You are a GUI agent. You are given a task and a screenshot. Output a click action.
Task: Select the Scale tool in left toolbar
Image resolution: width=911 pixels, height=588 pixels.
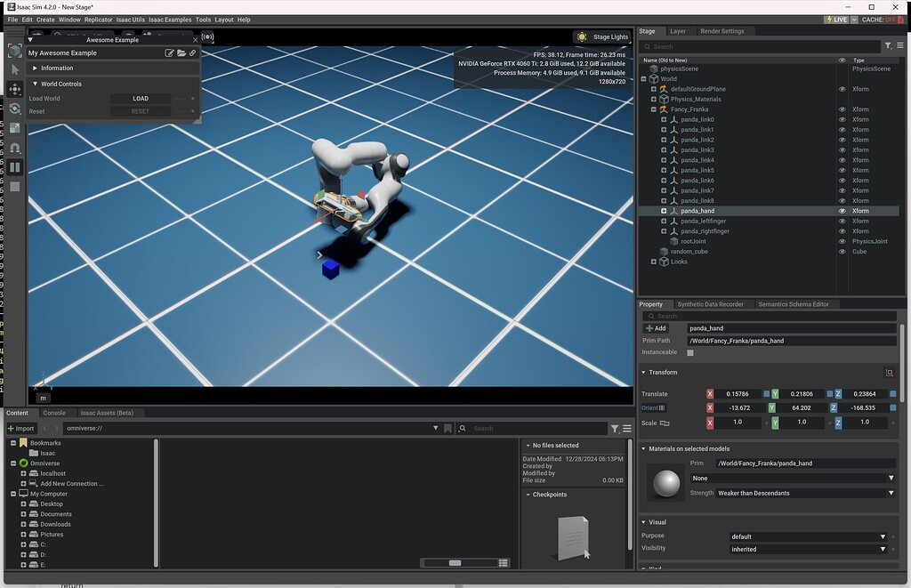[15, 128]
